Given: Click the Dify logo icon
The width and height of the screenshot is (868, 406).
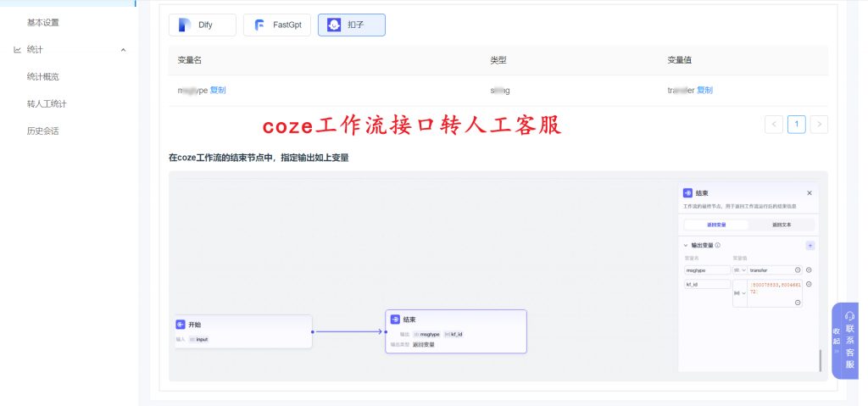Looking at the screenshot, I should [185, 25].
